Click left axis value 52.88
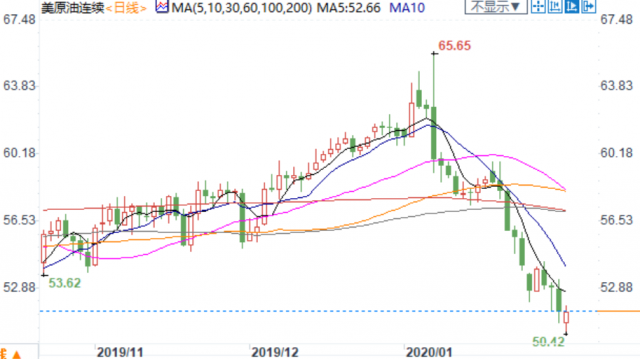This screenshot has width=640, height=360. point(20,287)
